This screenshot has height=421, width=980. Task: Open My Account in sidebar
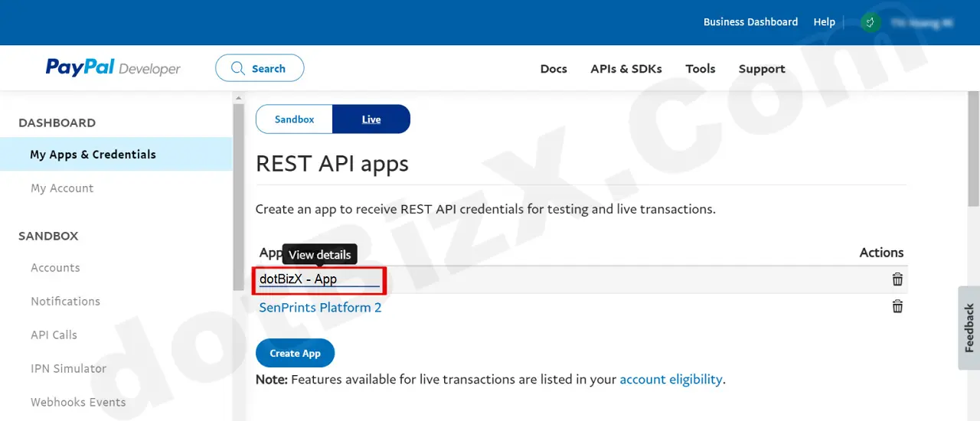coord(62,188)
